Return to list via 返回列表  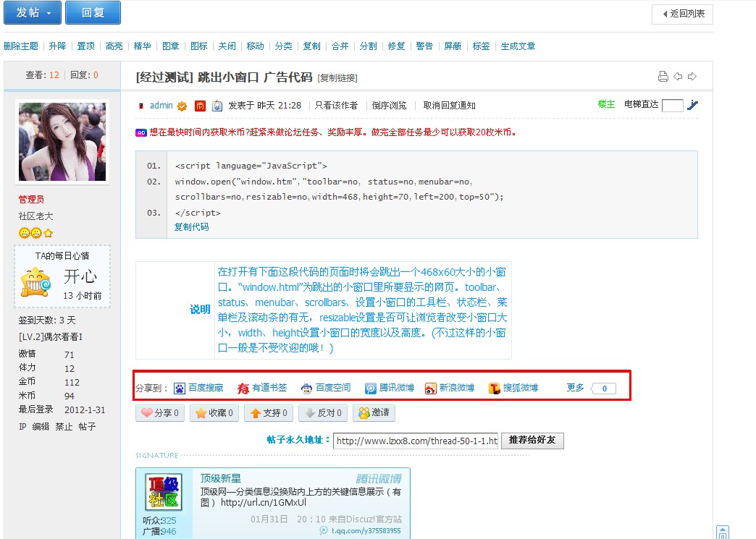coord(682,14)
